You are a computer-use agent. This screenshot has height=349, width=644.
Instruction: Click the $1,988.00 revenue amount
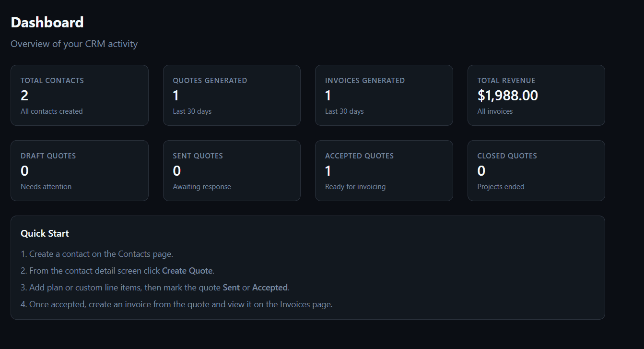pos(507,96)
